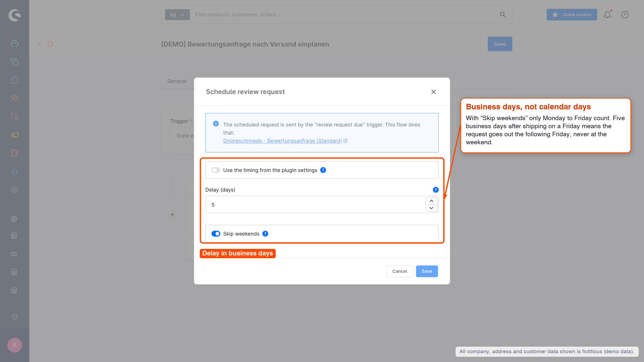
Task: Increase the delay days value
Action: (431, 201)
